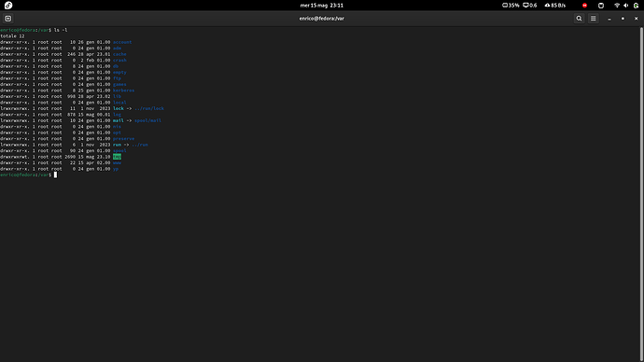Click the 'db' directory name

116,66
